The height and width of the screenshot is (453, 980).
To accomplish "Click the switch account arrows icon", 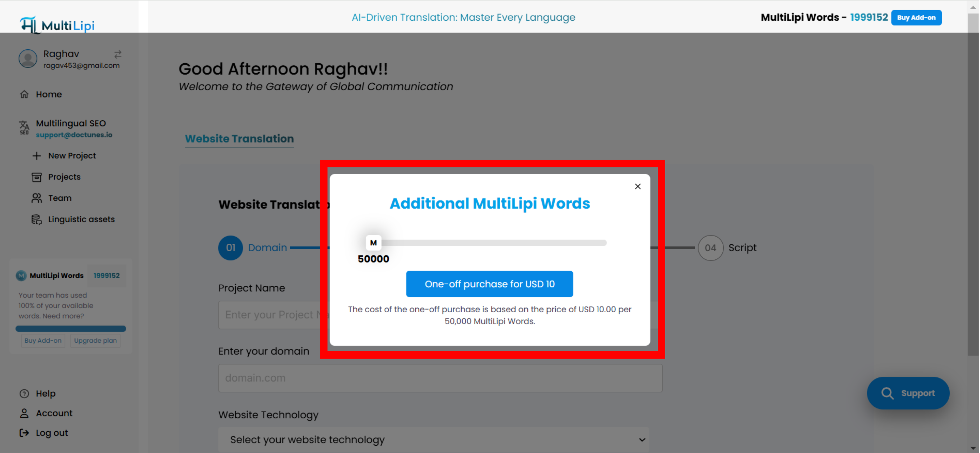I will [118, 54].
